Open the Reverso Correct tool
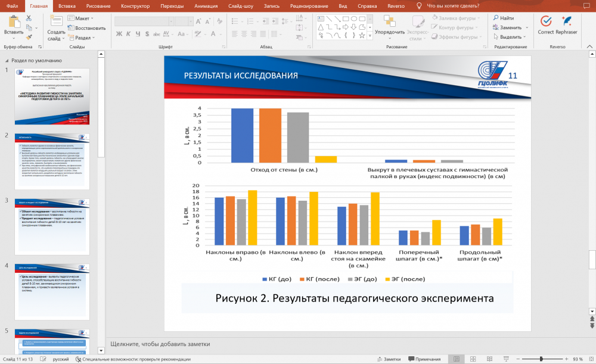Screen dimensions: 596x364 pyautogui.click(x=545, y=25)
